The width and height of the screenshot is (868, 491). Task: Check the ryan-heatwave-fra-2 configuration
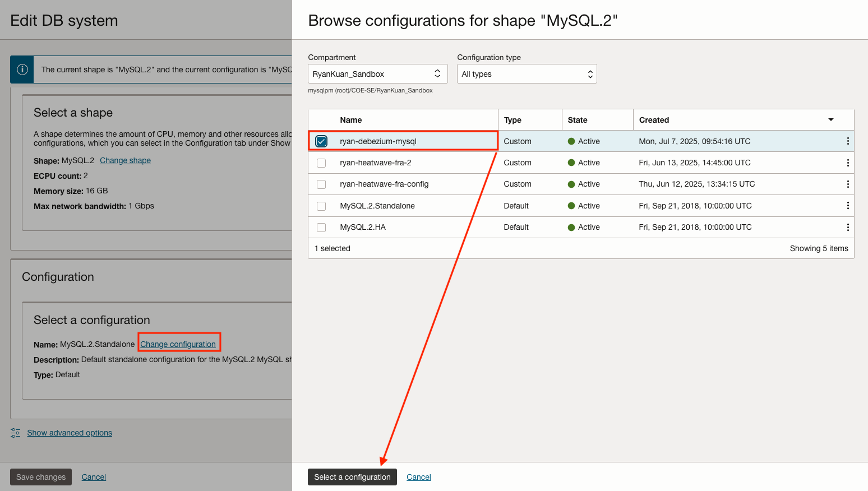tap(321, 163)
